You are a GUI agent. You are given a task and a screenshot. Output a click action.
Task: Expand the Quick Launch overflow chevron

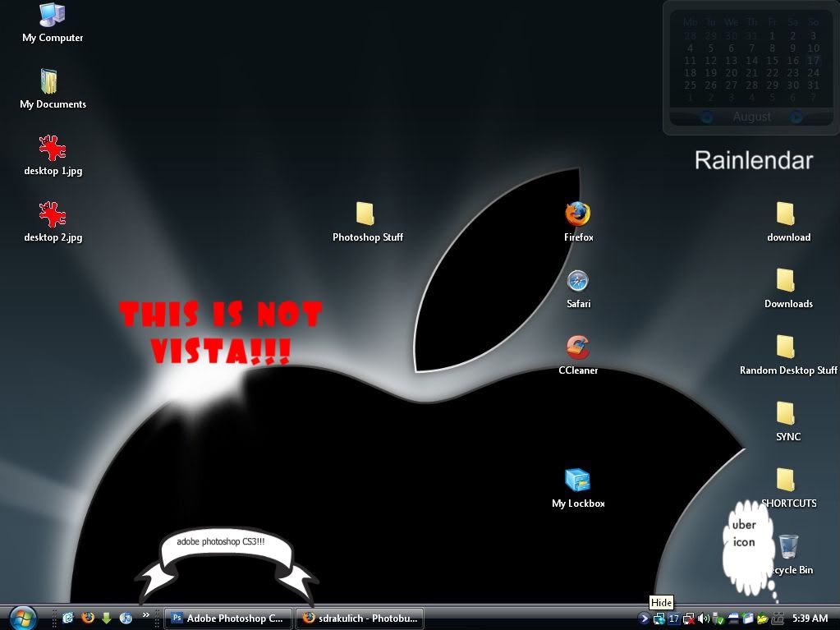[145, 615]
